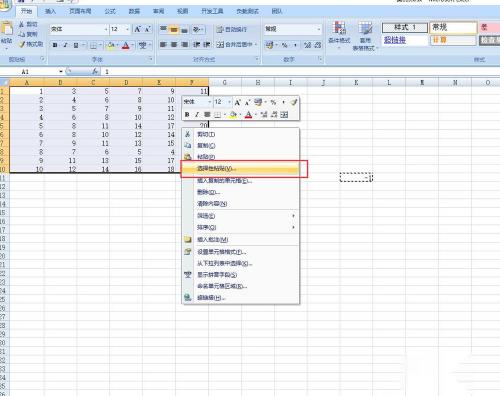Click the ribbon Decrease Decimal icon

pos(318,45)
